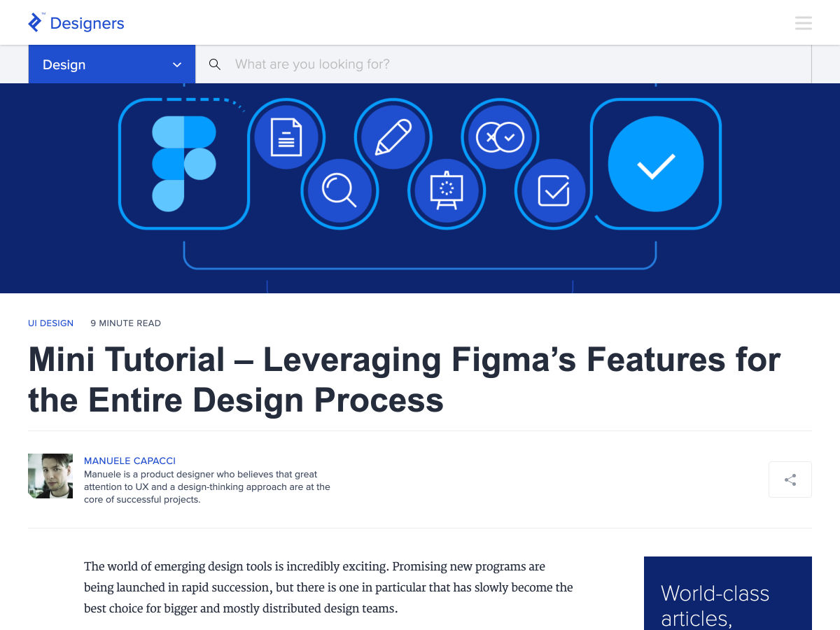Click the large blue checkmark circle

click(656, 164)
